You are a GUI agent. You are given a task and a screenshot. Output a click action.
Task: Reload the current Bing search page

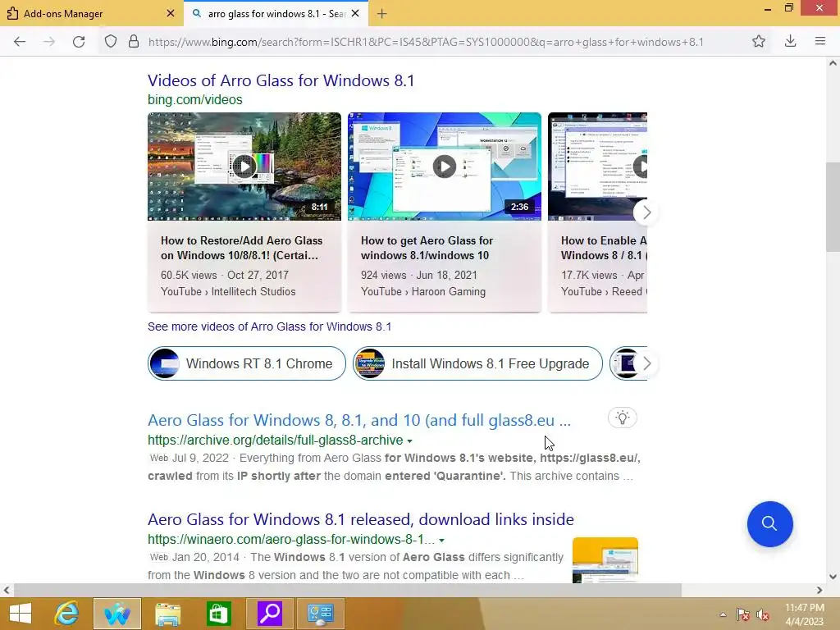(79, 41)
